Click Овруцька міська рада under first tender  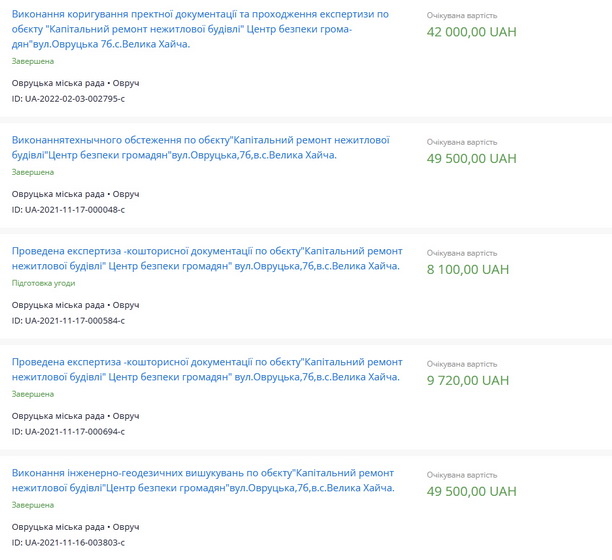pyautogui.click(x=58, y=82)
